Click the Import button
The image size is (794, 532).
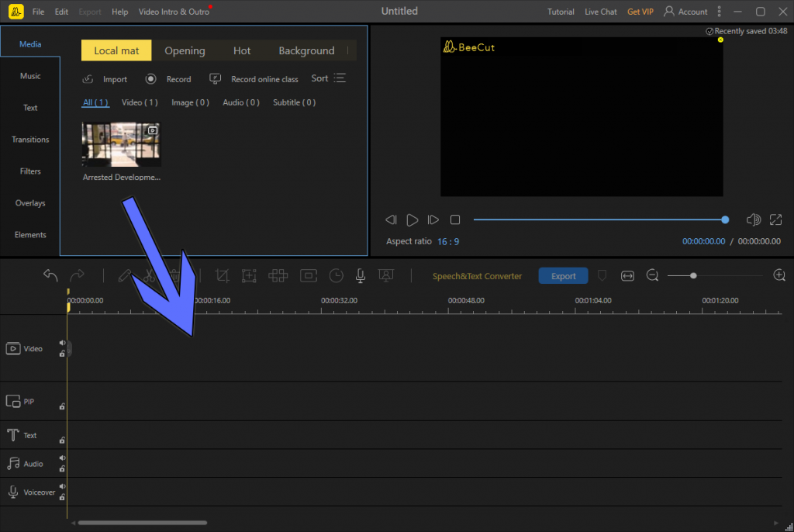[105, 79]
